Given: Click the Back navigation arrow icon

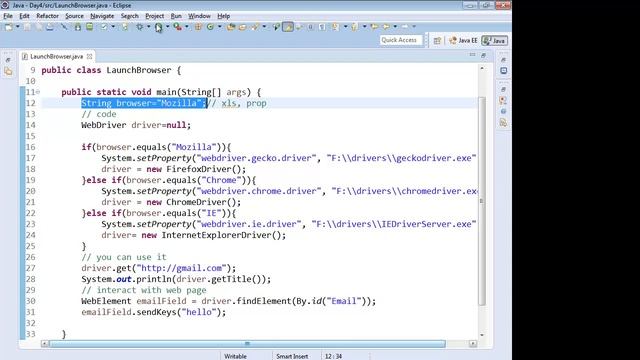Looking at the screenshot, I should tap(386, 27).
